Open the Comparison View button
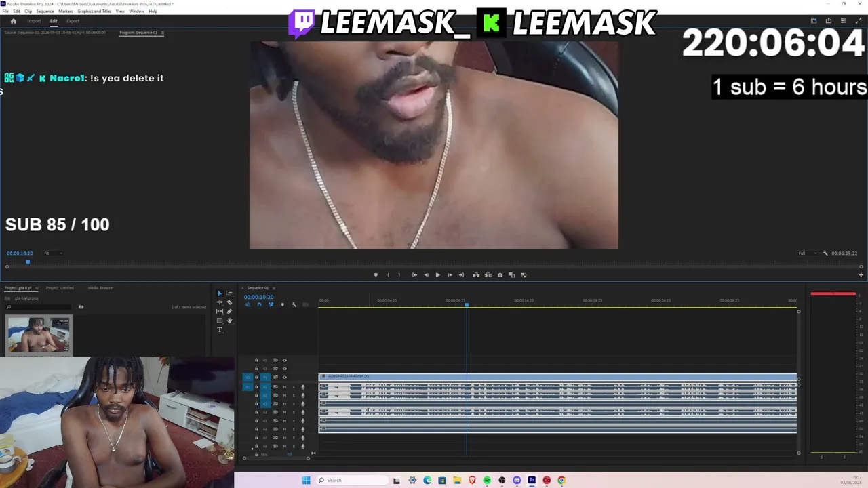 pos(512,275)
